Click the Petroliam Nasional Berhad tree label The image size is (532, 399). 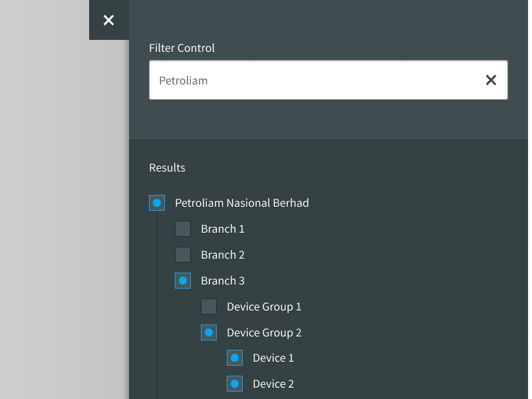(x=241, y=203)
